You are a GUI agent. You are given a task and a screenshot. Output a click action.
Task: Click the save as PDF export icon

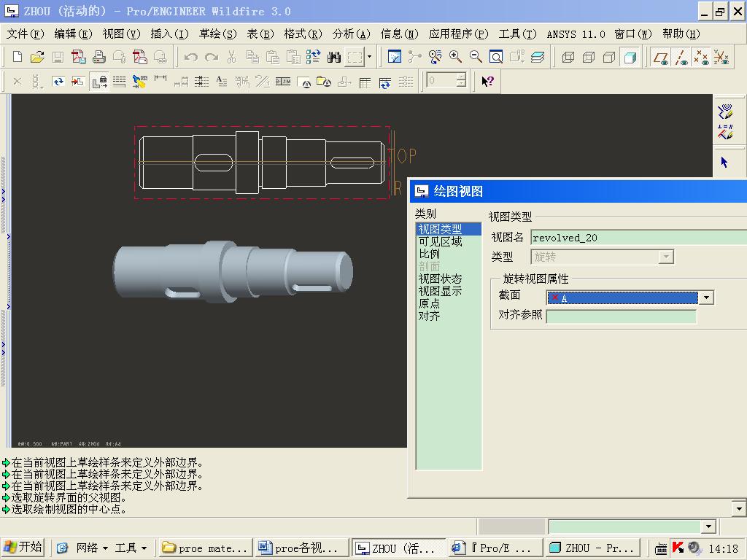(78, 57)
